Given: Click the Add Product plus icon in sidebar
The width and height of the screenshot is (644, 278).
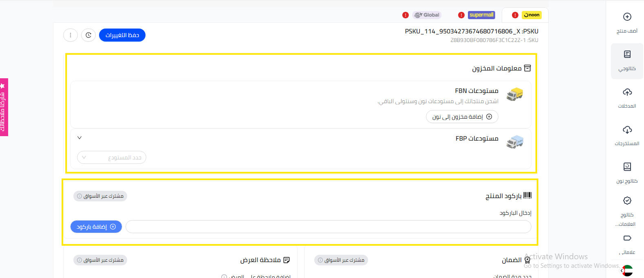Looking at the screenshot, I should 627,17.
